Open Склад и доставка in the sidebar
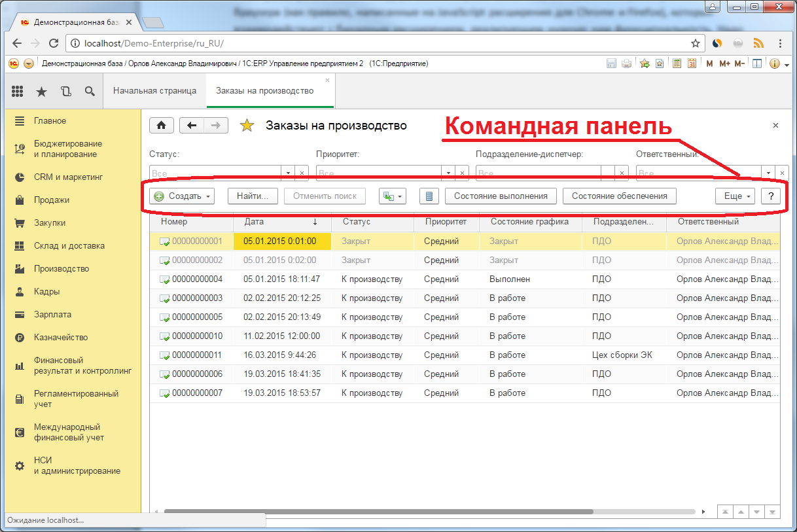The width and height of the screenshot is (797, 532). pos(69,246)
